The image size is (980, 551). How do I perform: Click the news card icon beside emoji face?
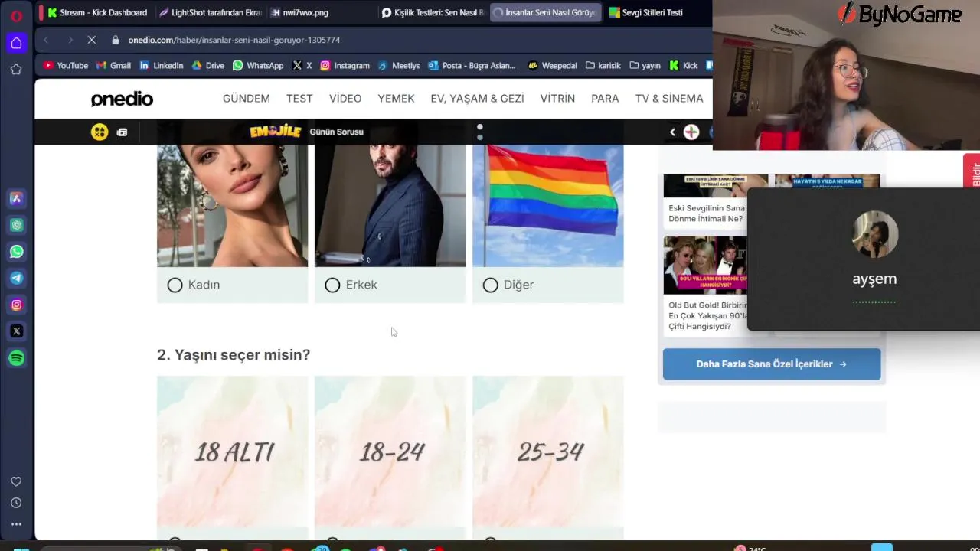122,132
